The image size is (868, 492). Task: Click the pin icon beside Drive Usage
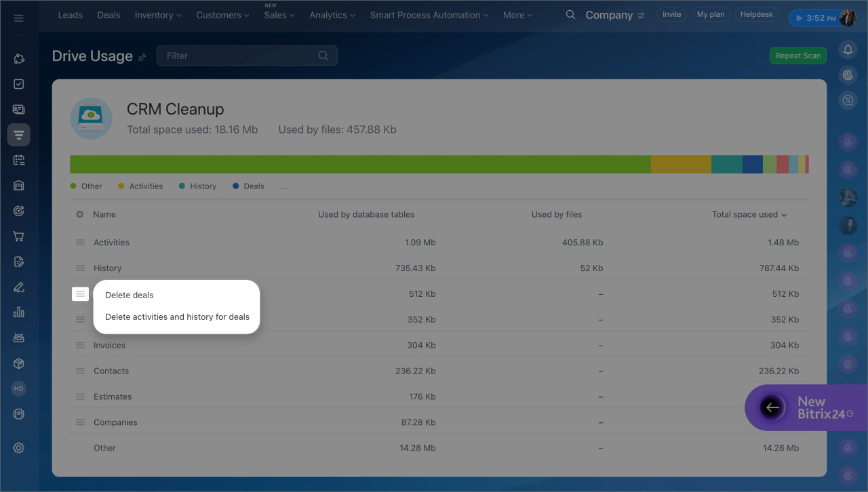(x=142, y=58)
